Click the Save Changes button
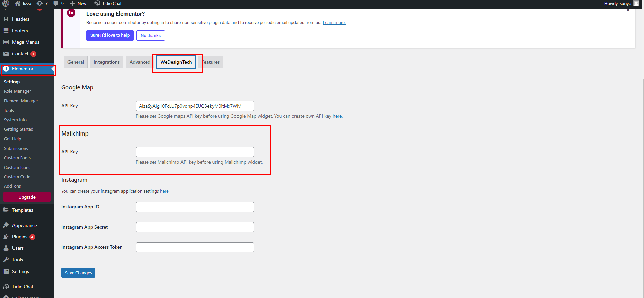644x298 pixels. pyautogui.click(x=78, y=273)
